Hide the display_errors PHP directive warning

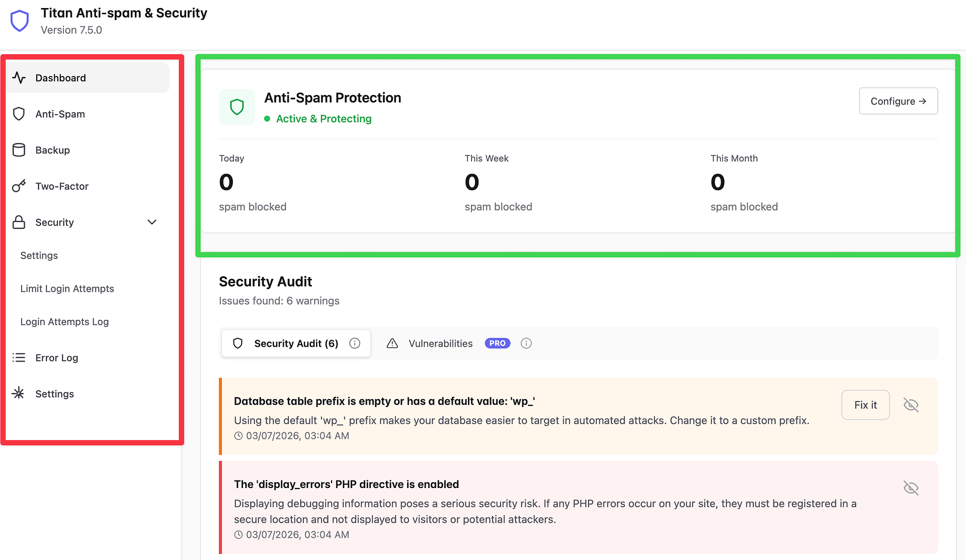911,488
